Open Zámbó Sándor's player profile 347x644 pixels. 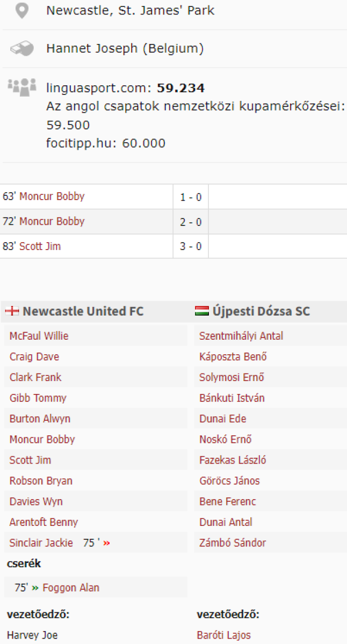tap(233, 543)
